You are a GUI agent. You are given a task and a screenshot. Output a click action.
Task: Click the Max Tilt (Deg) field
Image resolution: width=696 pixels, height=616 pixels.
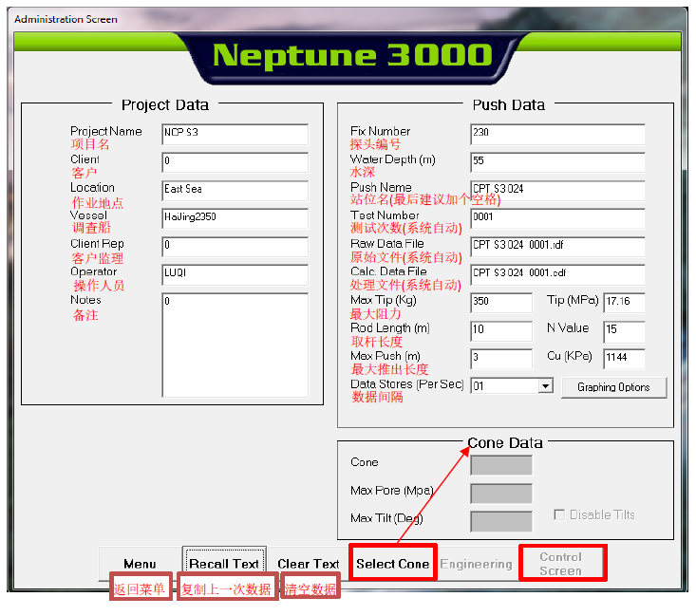coord(501,521)
